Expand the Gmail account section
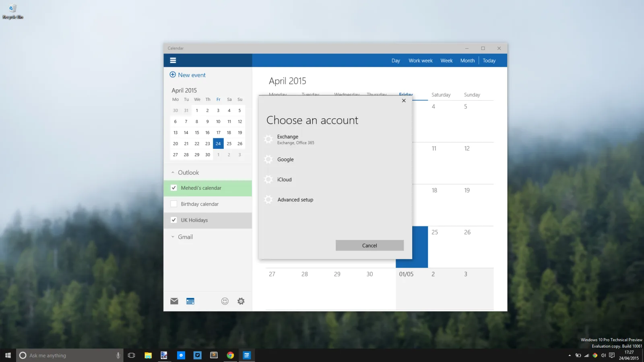 (173, 237)
